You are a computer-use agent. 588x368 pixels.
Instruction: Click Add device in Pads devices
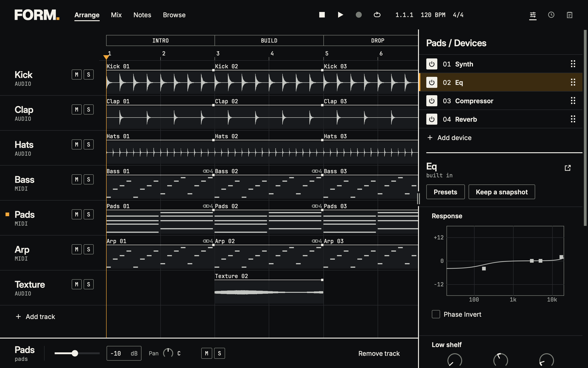pos(449,138)
